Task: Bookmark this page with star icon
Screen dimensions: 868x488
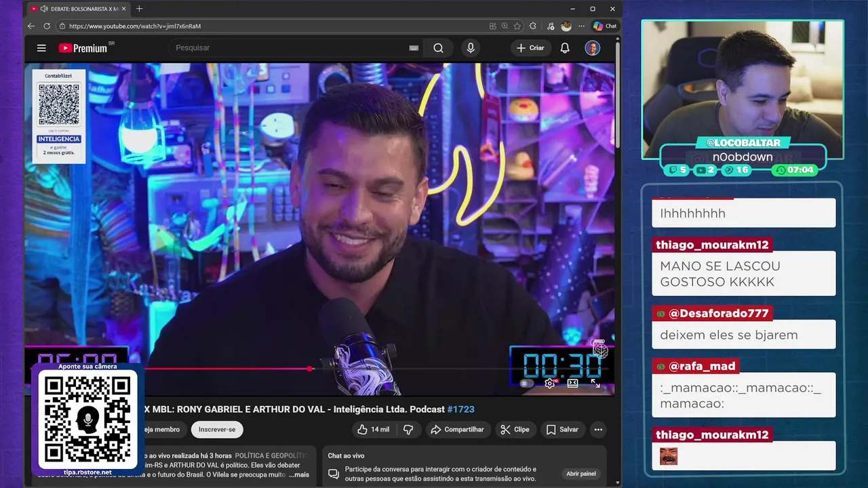Action: pos(517,26)
